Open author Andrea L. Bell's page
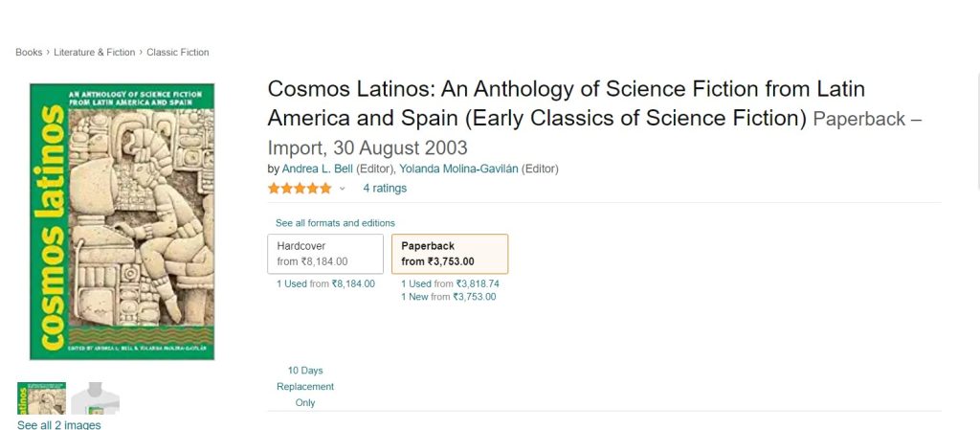 [x=318, y=169]
